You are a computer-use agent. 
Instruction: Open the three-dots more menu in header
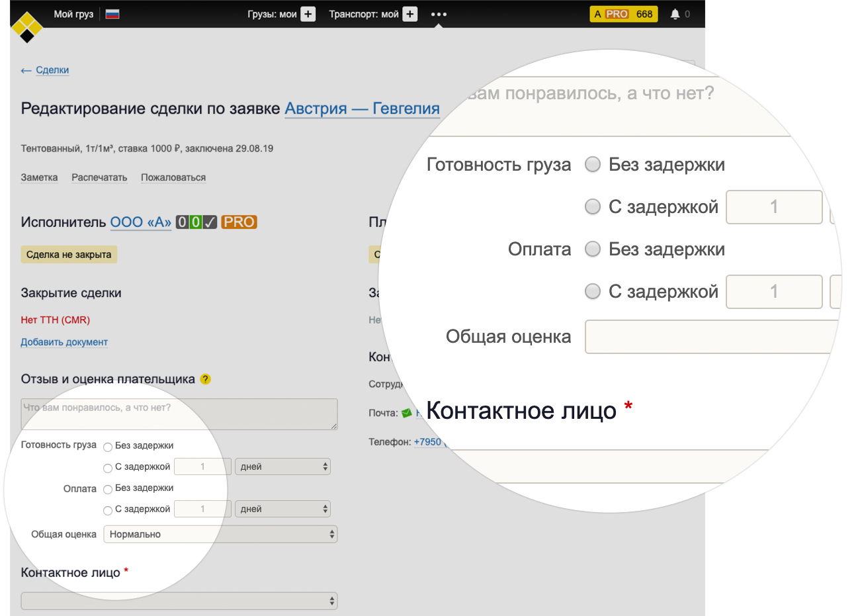439,14
